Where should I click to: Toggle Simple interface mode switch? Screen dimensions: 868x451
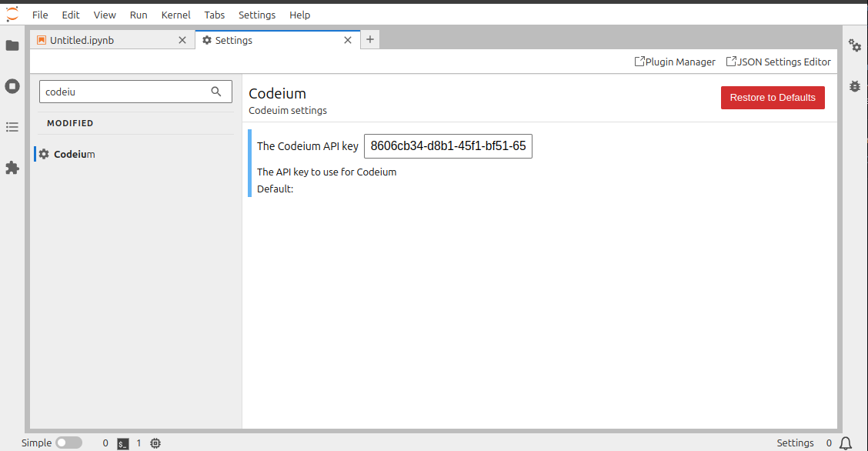[x=68, y=443]
